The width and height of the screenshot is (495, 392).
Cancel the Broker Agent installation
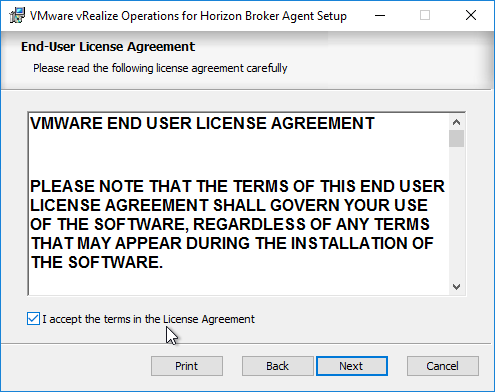tap(443, 366)
